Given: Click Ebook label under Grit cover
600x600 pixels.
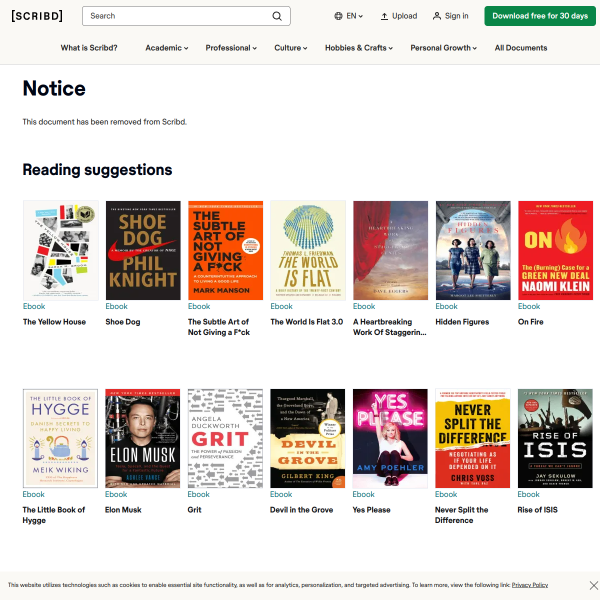Looking at the screenshot, I should click(199, 494).
